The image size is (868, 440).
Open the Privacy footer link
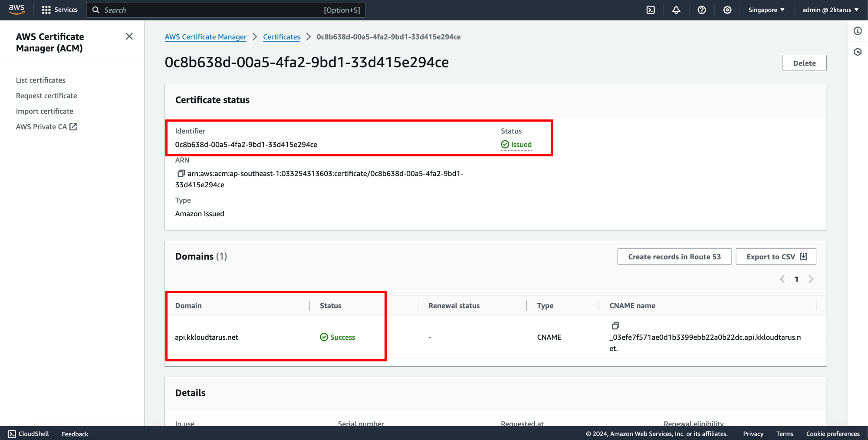pos(753,434)
